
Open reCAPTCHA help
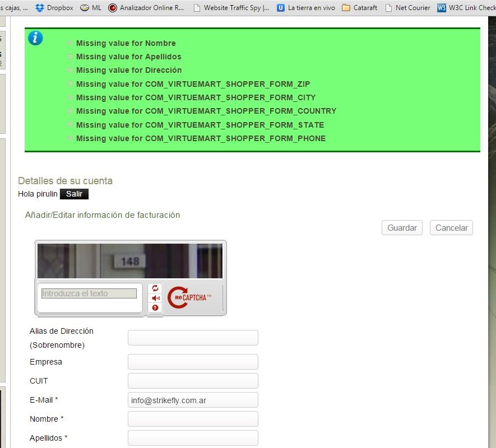coord(155,307)
